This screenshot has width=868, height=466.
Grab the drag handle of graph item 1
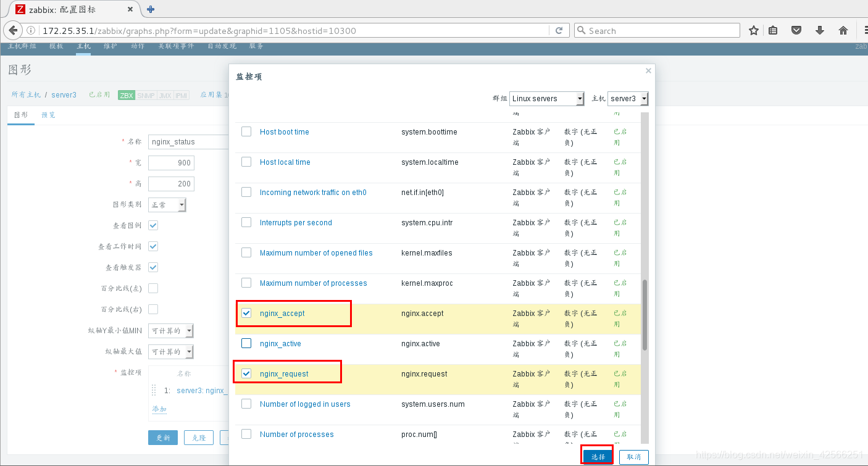(154, 390)
